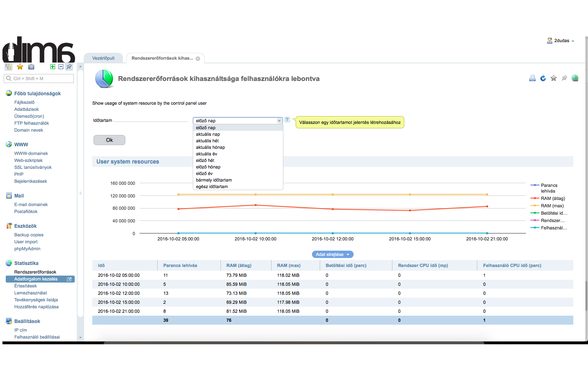588x368 pixels.
Task: Click the RAM (átlag) point at 2016-10-02 15:00:00
Action: point(410,210)
